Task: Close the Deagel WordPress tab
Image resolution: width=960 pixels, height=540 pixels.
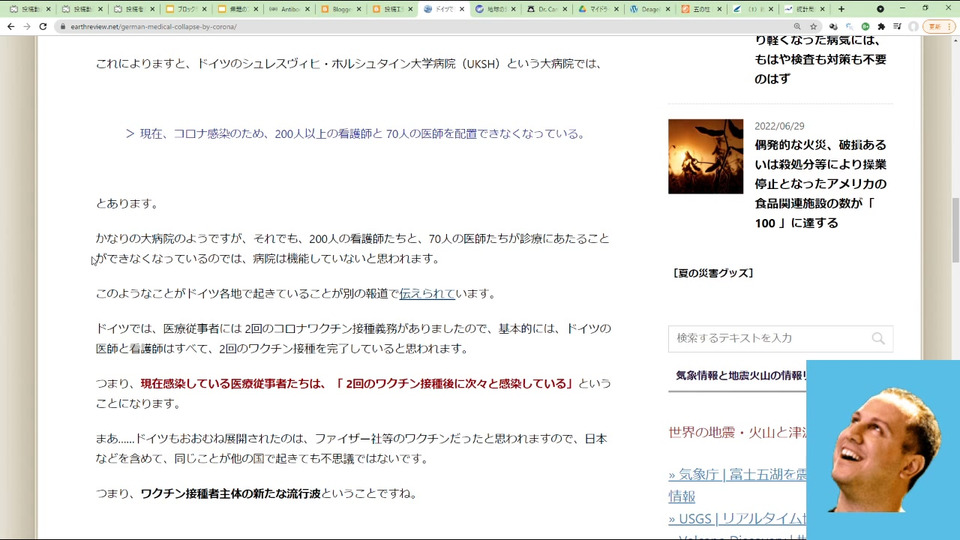Action: tap(667, 9)
